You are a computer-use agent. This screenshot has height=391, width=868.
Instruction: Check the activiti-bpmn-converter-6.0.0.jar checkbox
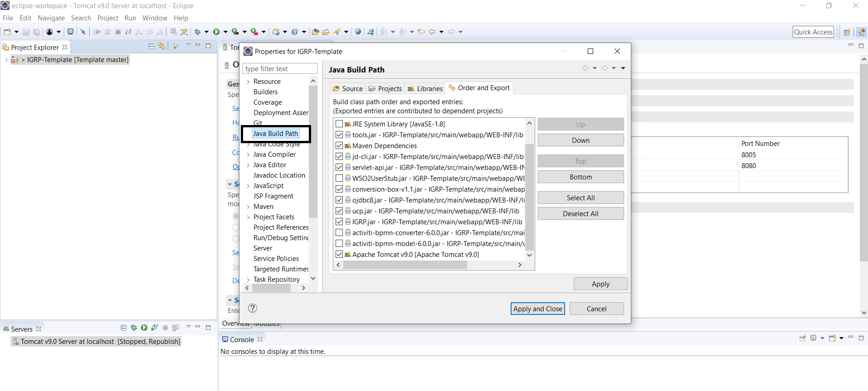(x=339, y=232)
